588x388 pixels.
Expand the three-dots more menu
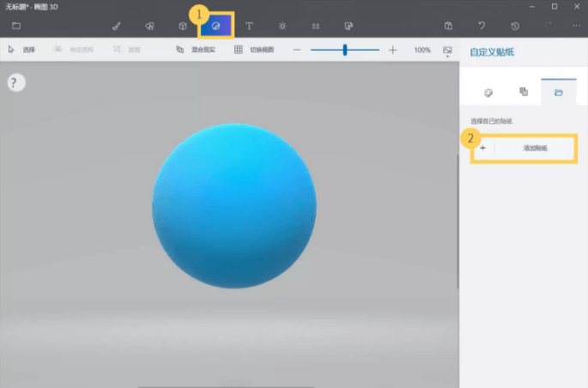click(576, 26)
